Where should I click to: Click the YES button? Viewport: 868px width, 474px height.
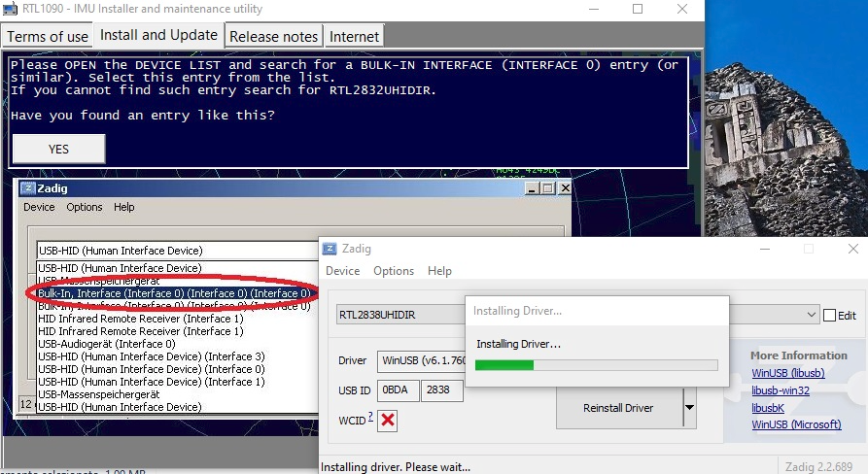click(58, 149)
